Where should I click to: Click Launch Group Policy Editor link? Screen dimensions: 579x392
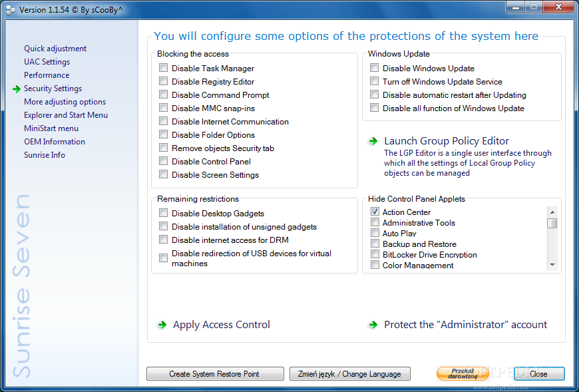coord(447,141)
